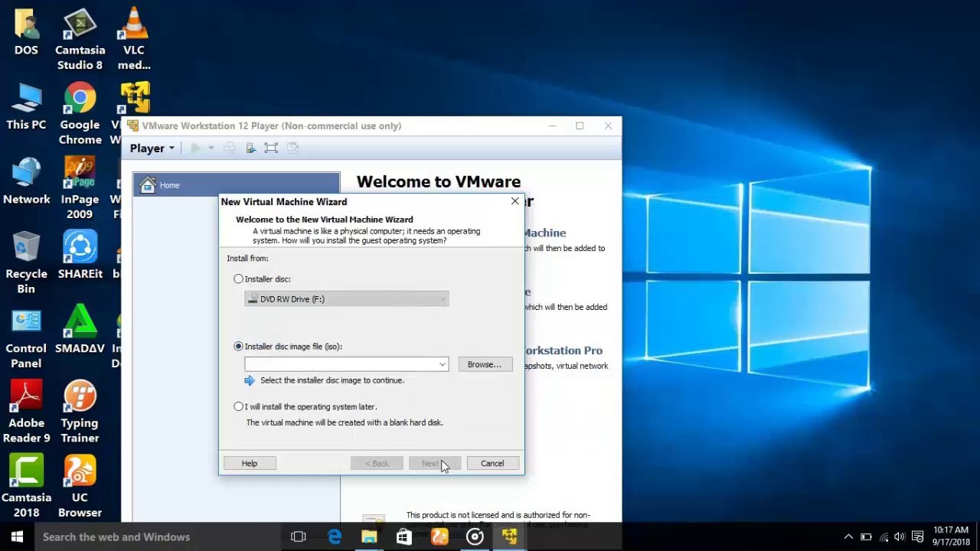Close the New Virtual Machine Wizard dialog
The image size is (980, 551).
[514, 201]
